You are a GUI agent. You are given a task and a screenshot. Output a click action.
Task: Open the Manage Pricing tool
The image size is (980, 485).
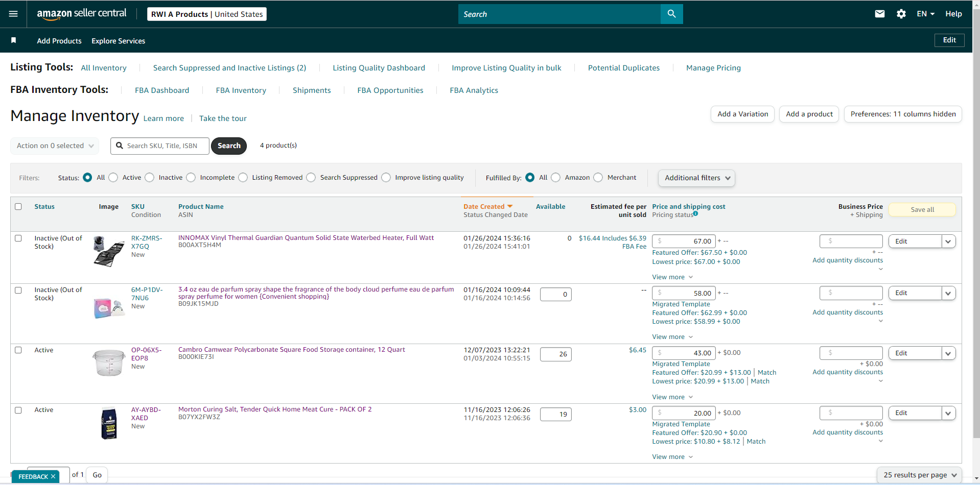(x=713, y=68)
